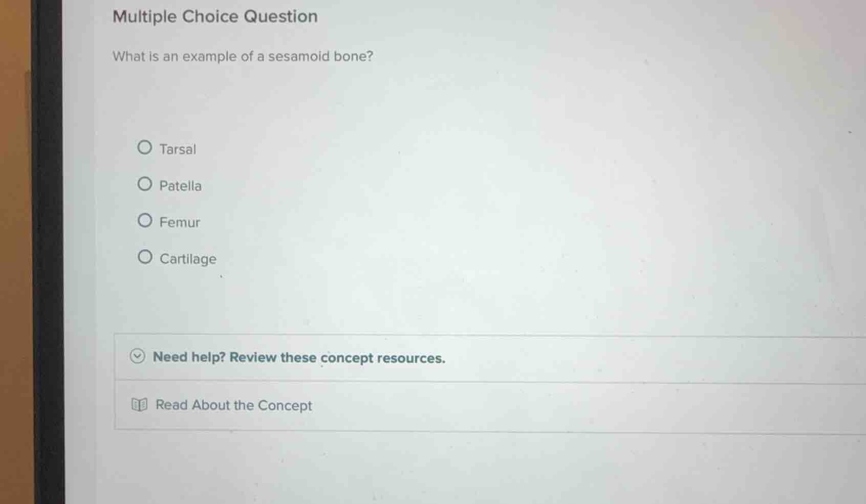Image resolution: width=866 pixels, height=504 pixels.
Task: Select the Tarsal radio button
Action: coord(145,148)
